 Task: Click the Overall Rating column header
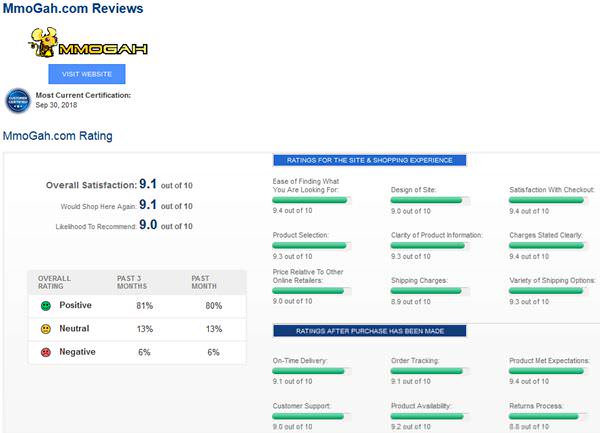[54, 282]
